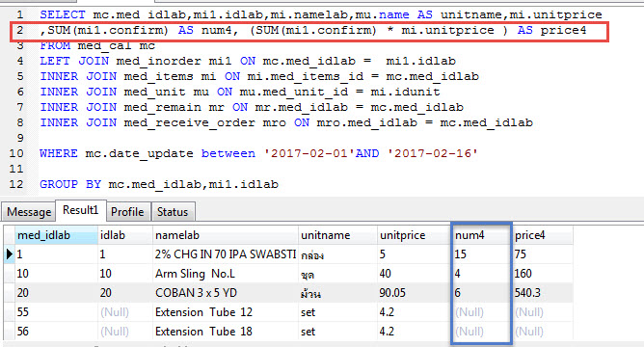Click the unitprice value 40
Screen dimensions: 644x347
(x=415, y=274)
